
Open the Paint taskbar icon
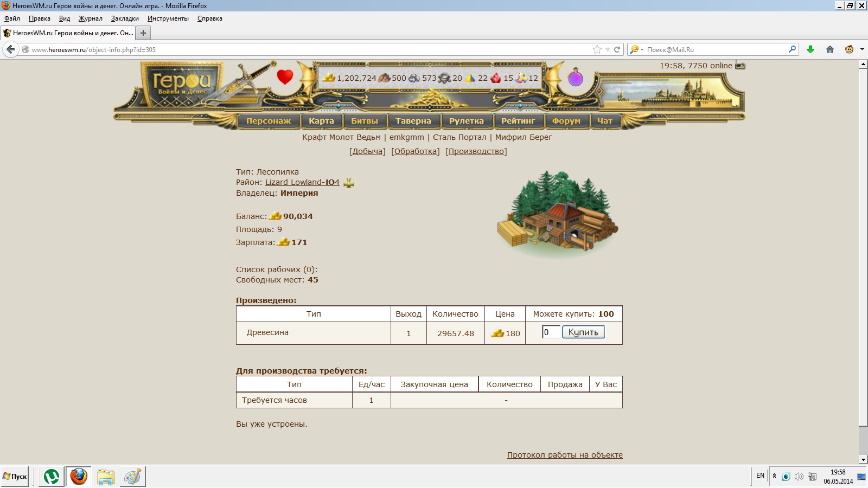[x=133, y=477]
